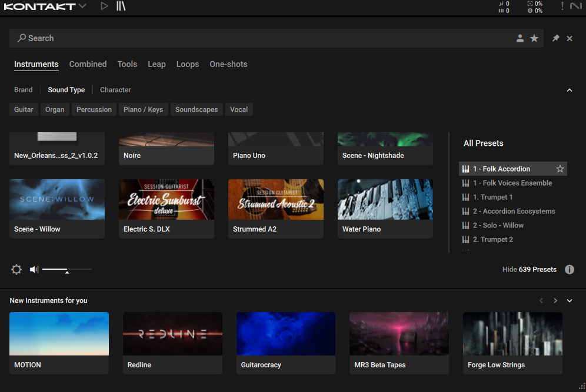Select the 2 - Solo - Willow preset
The image size is (586, 392).
[513, 226]
